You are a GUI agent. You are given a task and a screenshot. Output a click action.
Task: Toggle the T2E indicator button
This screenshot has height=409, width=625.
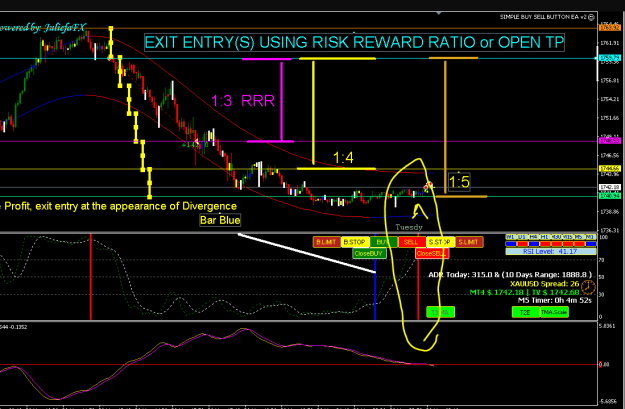click(525, 312)
